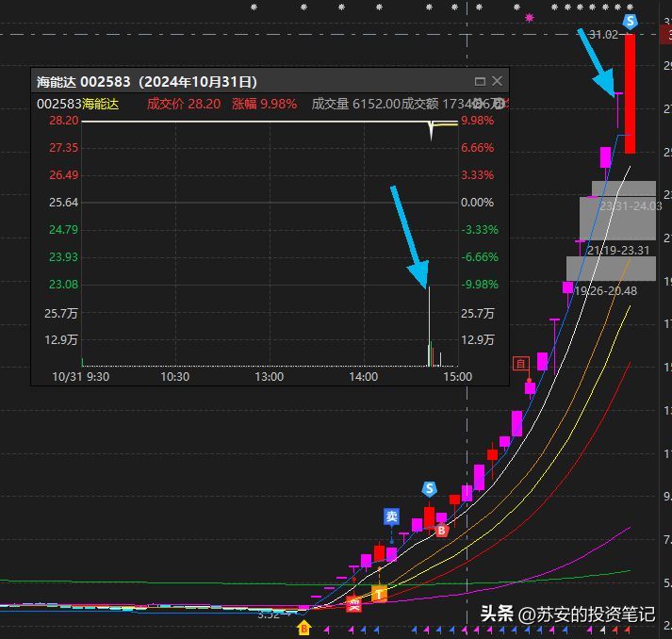
Task: Click the blue S marker near the 卖 label
Action: [x=430, y=489]
